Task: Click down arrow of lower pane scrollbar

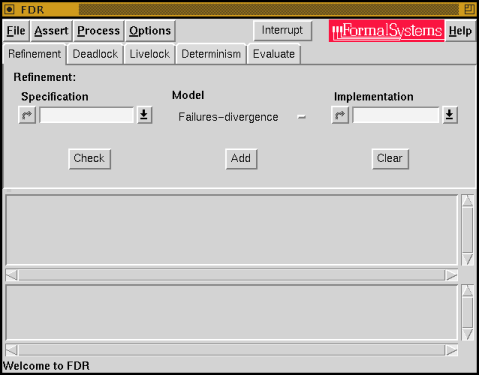Action: pos(468,334)
